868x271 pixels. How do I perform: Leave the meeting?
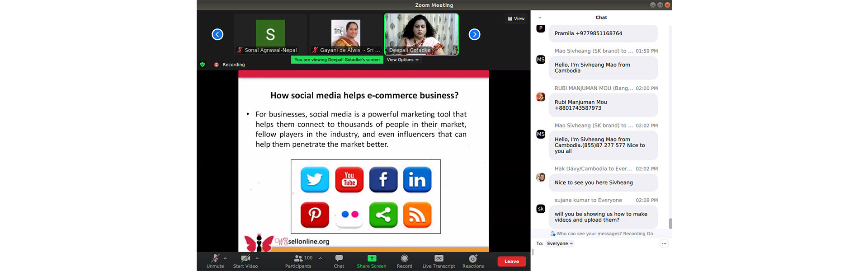pyautogui.click(x=512, y=262)
